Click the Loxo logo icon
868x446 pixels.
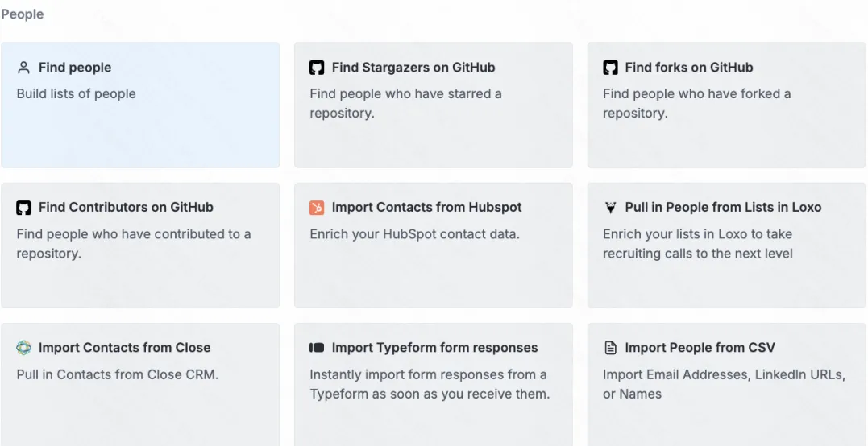click(x=610, y=208)
